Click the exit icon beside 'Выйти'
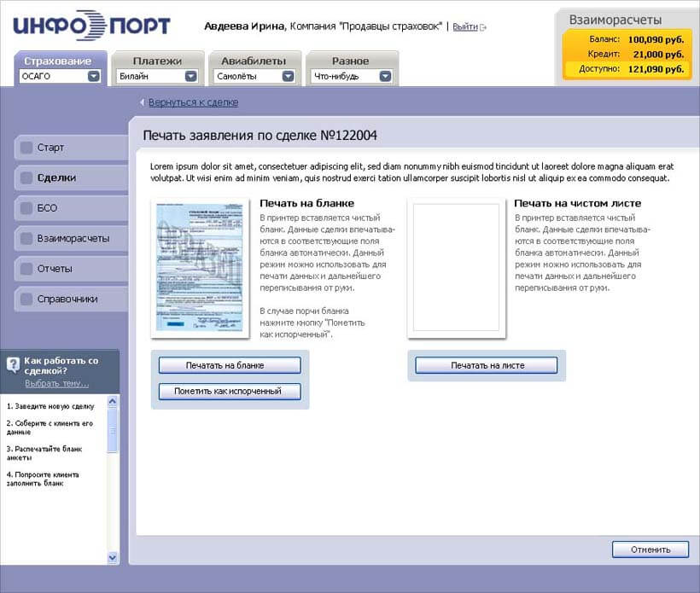This screenshot has height=593, width=700. (x=483, y=27)
